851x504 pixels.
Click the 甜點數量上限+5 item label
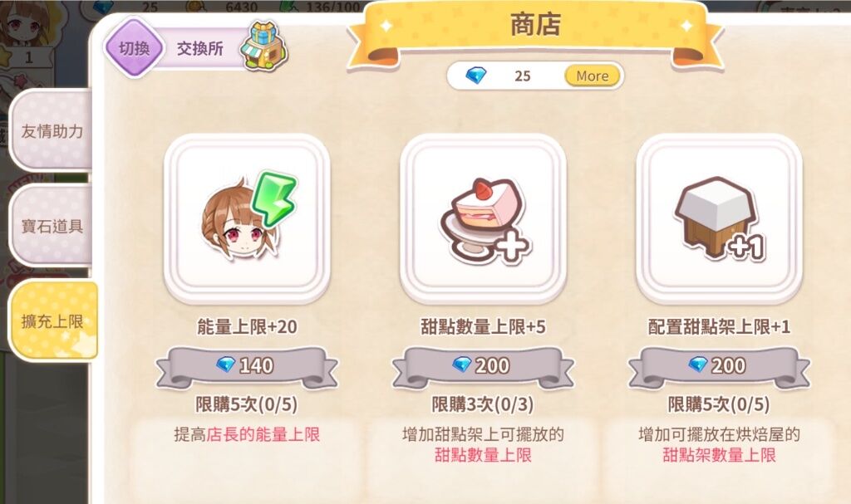(483, 326)
